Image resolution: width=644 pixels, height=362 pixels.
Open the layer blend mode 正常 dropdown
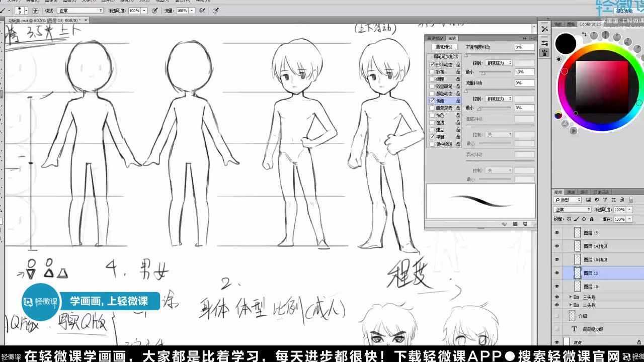point(572,210)
